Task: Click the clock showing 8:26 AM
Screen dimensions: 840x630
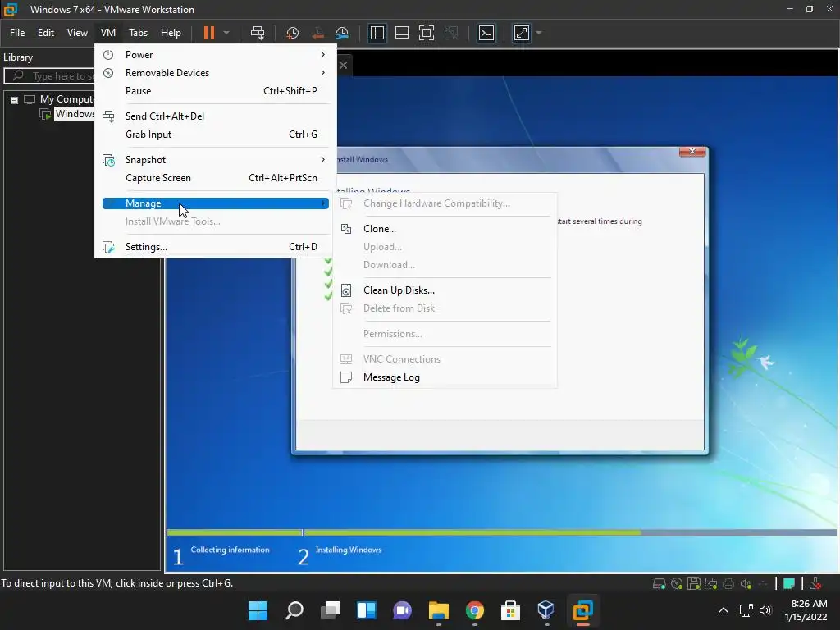Action: tap(809, 605)
